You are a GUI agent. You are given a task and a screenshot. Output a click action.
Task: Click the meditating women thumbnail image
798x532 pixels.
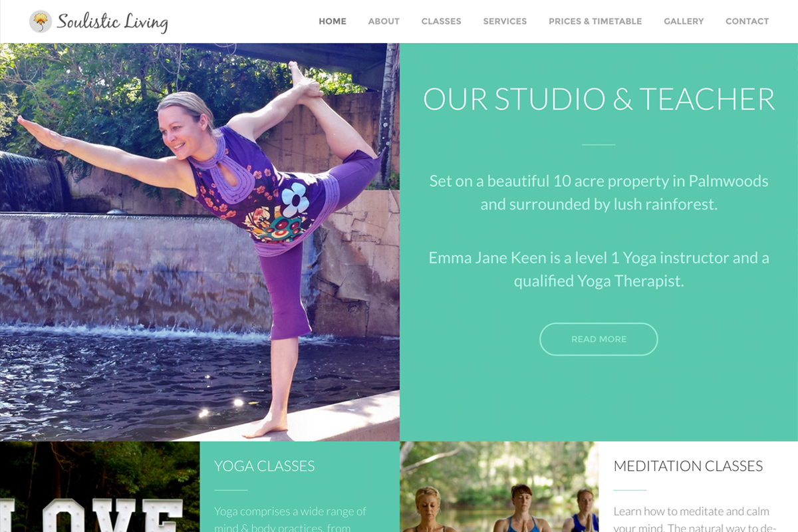click(499, 487)
